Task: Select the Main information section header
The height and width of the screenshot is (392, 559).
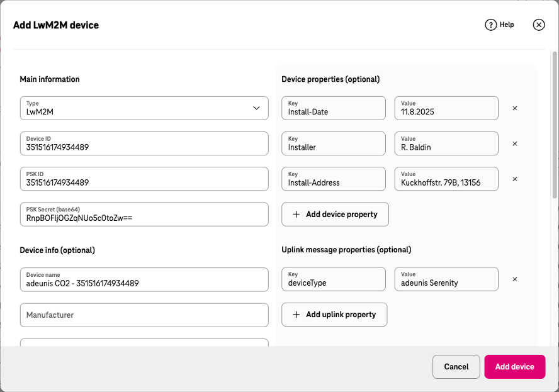Action: [x=49, y=79]
